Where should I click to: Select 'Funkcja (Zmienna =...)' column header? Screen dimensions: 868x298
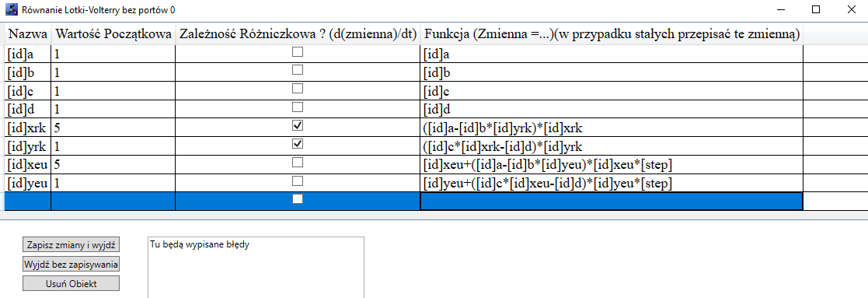pos(611,33)
